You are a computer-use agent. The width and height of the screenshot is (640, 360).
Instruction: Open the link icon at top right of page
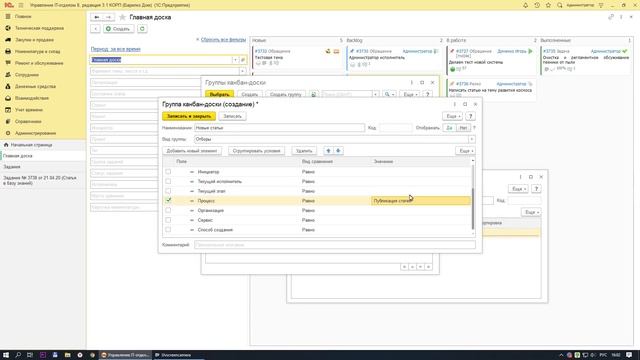pyautogui.click(x=611, y=17)
